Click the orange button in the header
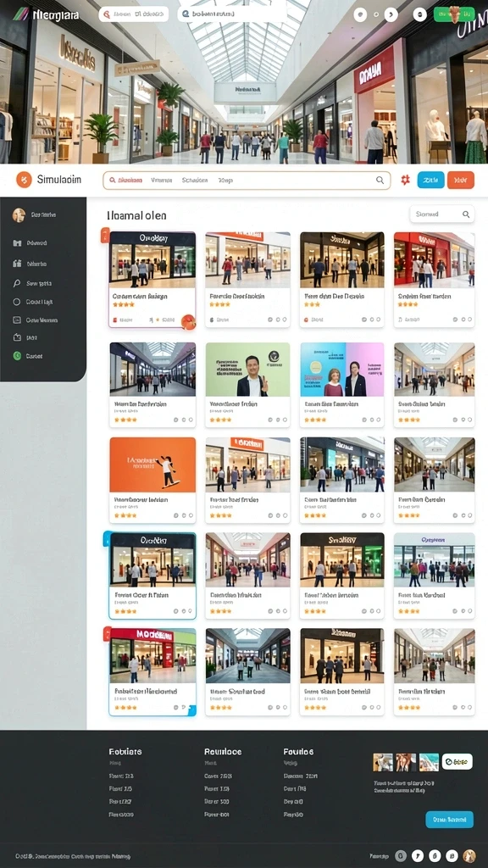 461,180
